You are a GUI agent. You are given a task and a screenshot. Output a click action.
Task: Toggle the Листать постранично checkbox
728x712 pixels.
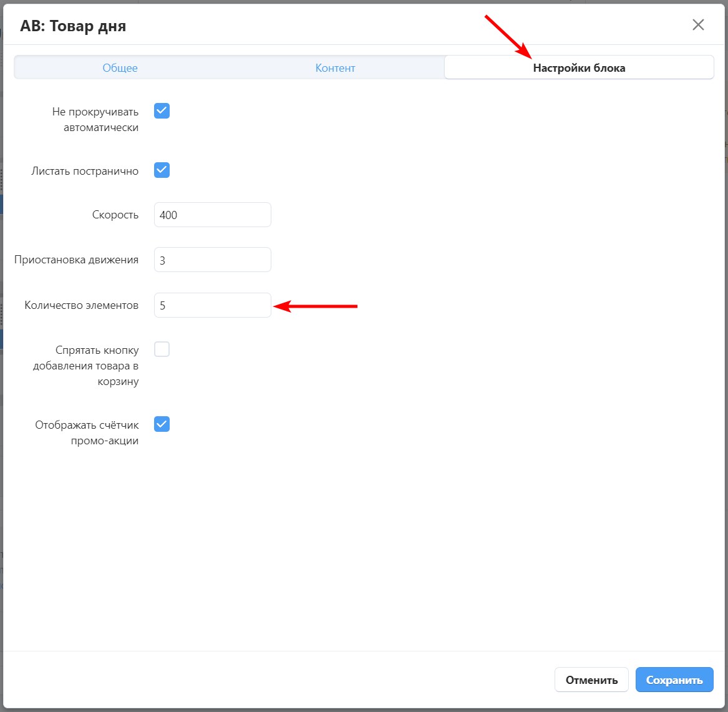click(162, 170)
